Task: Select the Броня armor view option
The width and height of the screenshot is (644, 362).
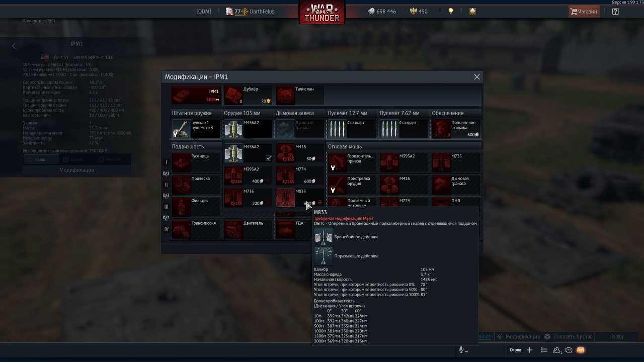Action: coord(73,159)
